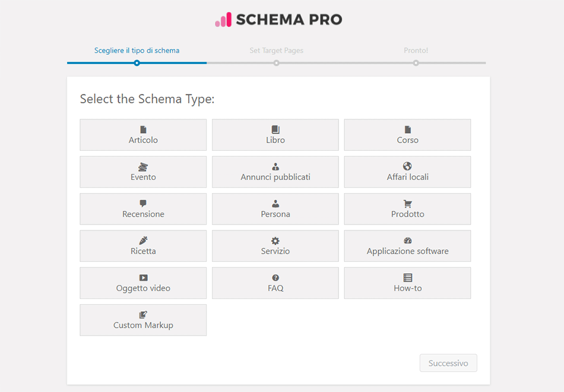Click the shopping cart icon above Prodotto

click(x=407, y=204)
